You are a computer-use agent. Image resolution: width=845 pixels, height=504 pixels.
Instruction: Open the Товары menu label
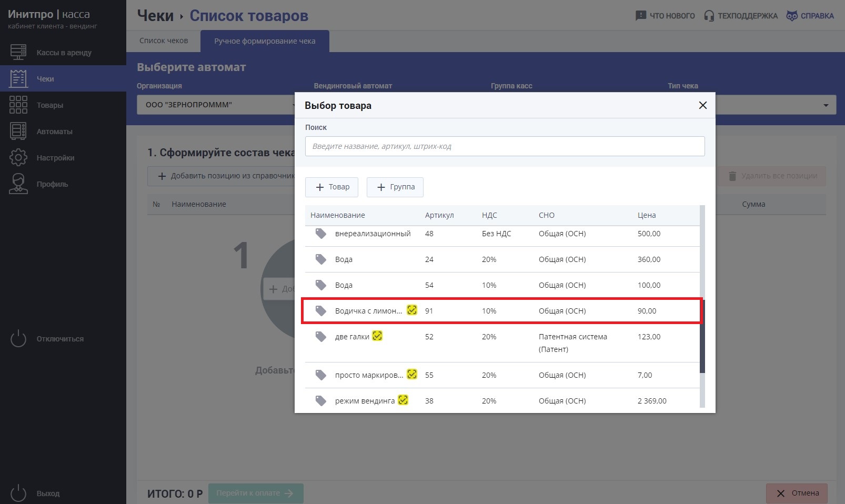coord(50,105)
